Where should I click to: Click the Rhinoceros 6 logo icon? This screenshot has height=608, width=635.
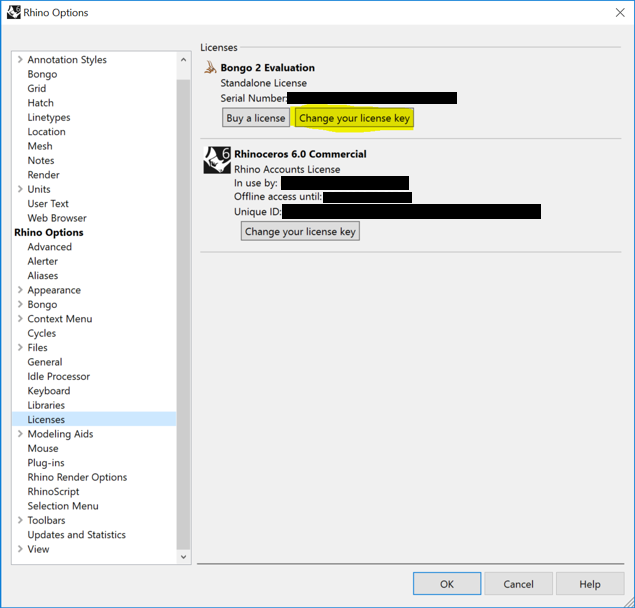(217, 160)
